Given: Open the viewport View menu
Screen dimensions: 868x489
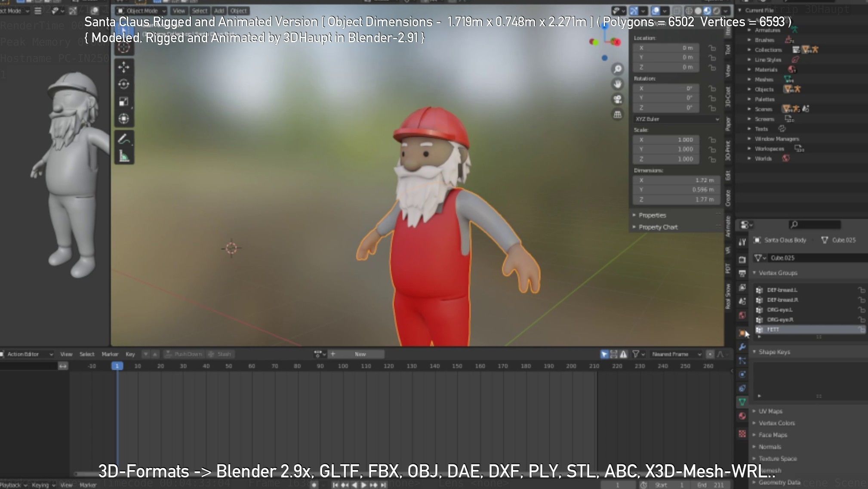Looking at the screenshot, I should tap(179, 11).
